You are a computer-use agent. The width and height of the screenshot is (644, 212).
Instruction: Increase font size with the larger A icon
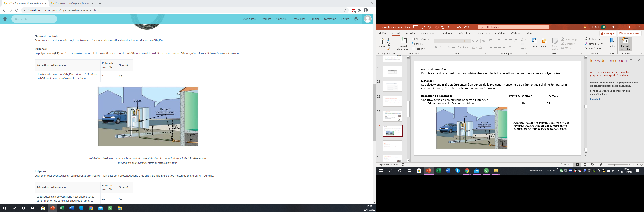(x=473, y=41)
